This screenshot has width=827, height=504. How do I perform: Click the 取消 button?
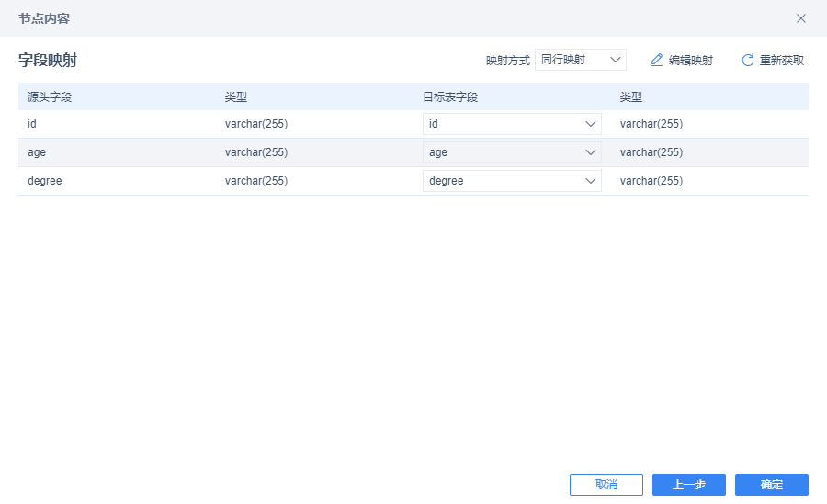(606, 485)
